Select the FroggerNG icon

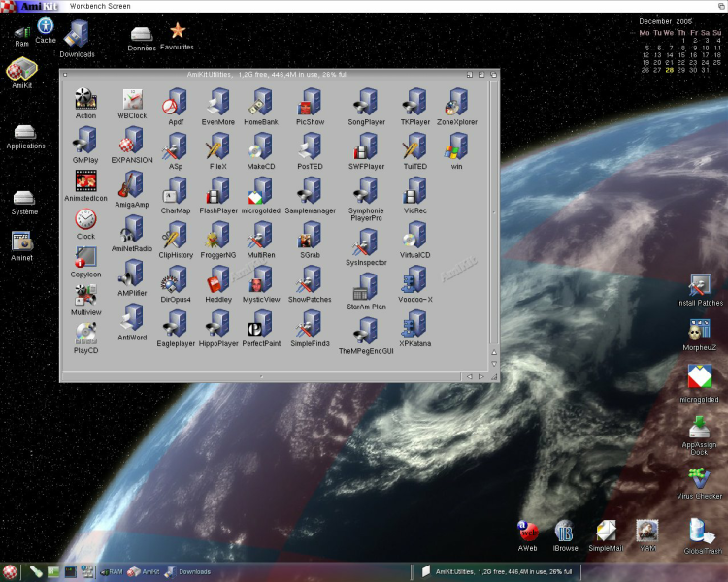(218, 235)
